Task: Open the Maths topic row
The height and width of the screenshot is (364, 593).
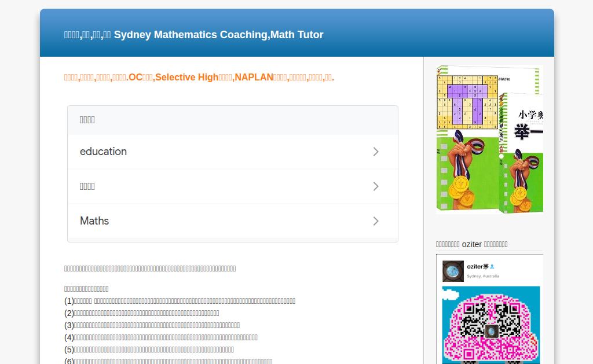Action: [233, 221]
